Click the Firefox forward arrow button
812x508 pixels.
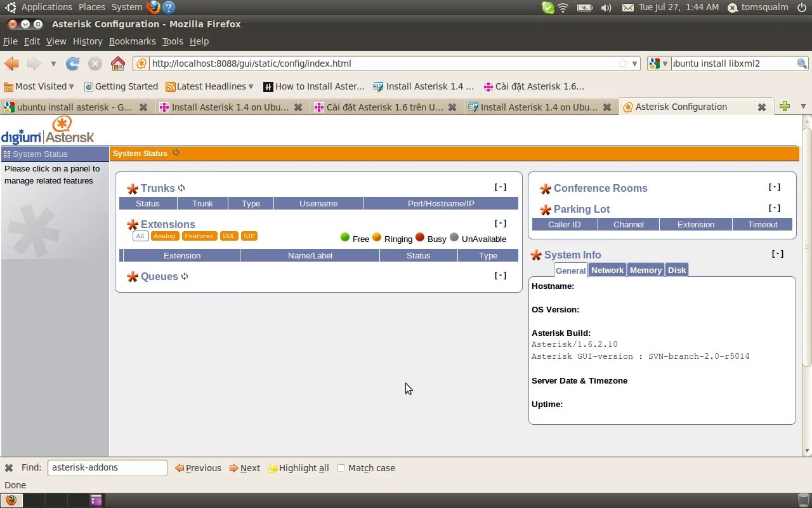pos(34,63)
